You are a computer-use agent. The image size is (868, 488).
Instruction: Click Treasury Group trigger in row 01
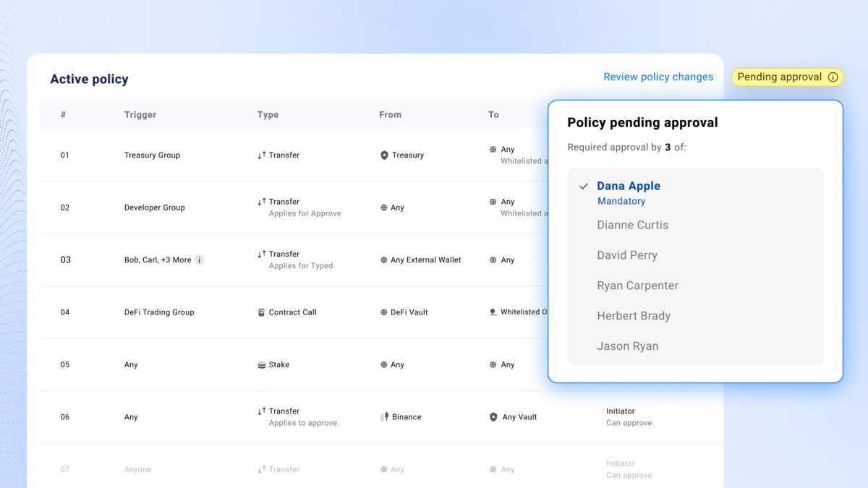coord(152,155)
